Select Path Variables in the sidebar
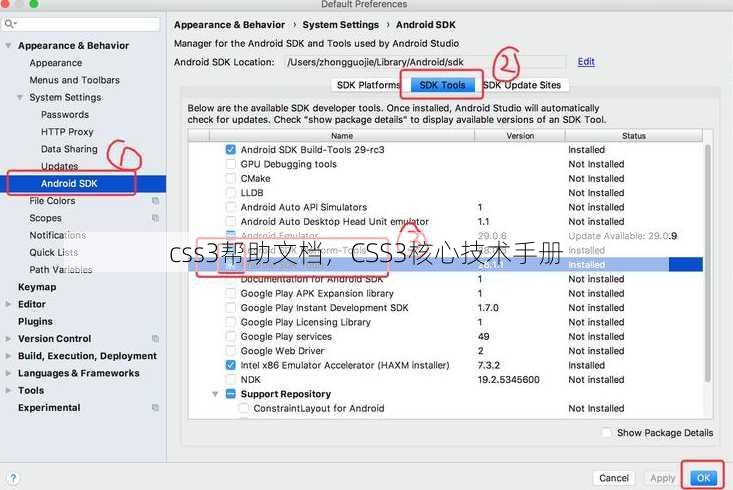This screenshot has height=490, width=733. [x=61, y=270]
